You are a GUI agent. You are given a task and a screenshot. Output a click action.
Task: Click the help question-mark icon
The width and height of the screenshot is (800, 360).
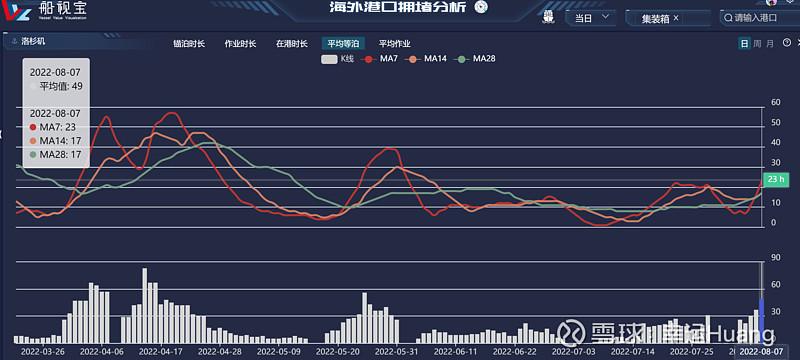click(787, 42)
